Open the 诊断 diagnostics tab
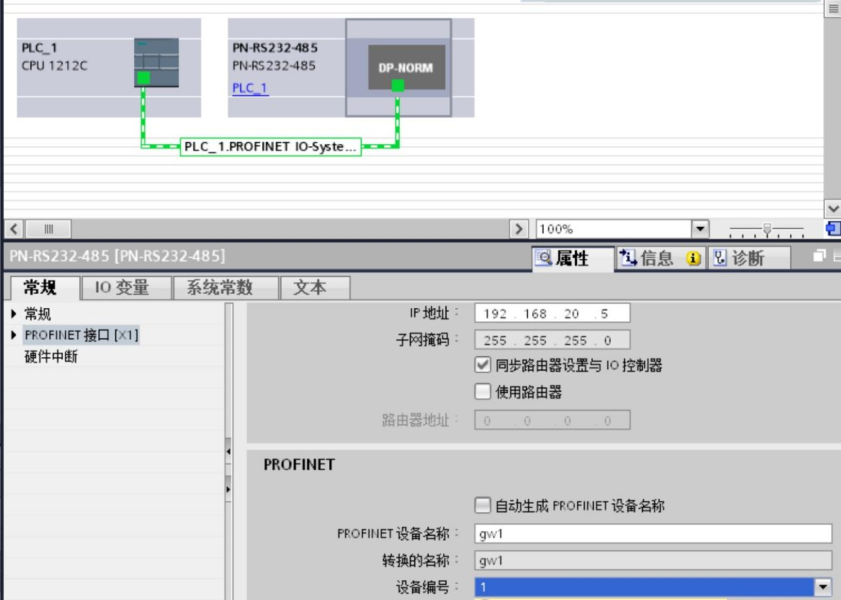The image size is (841, 600). [749, 258]
